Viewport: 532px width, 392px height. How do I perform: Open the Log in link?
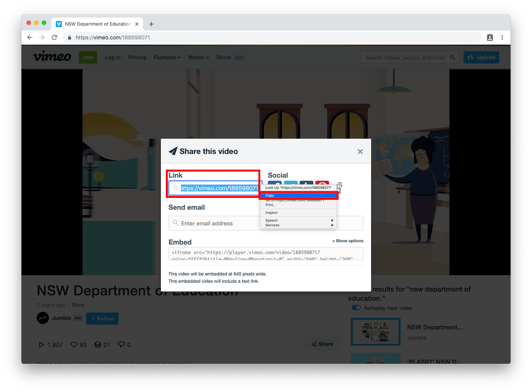(x=113, y=57)
